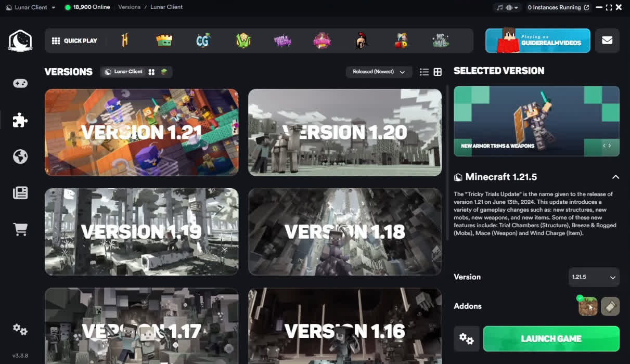This screenshot has width=630, height=364.
Task: Join the red and yellow character server
Action: [401, 41]
